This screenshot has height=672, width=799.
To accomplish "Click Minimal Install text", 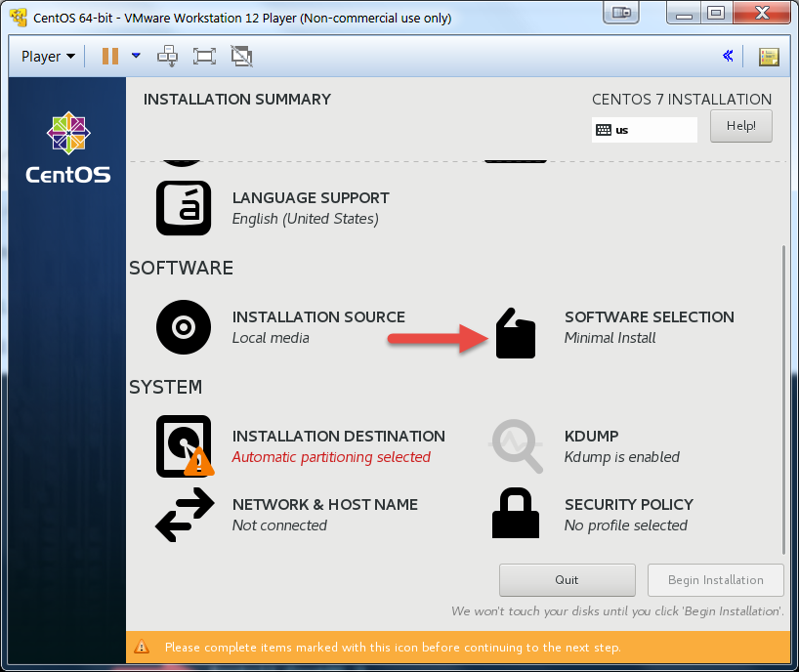I will [x=610, y=338].
